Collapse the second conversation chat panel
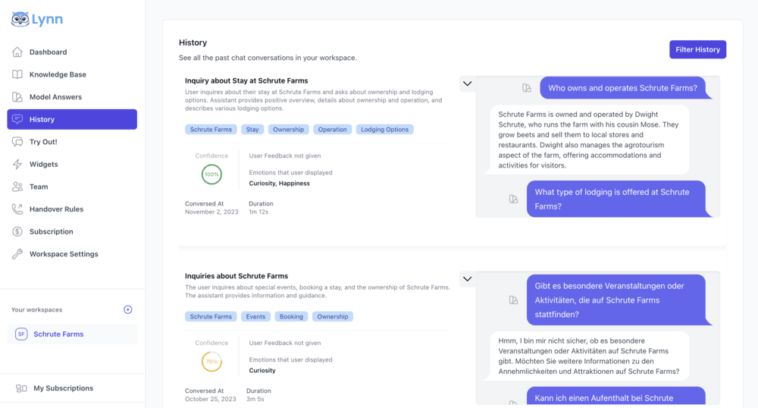This screenshot has height=408, width=758. (466, 278)
